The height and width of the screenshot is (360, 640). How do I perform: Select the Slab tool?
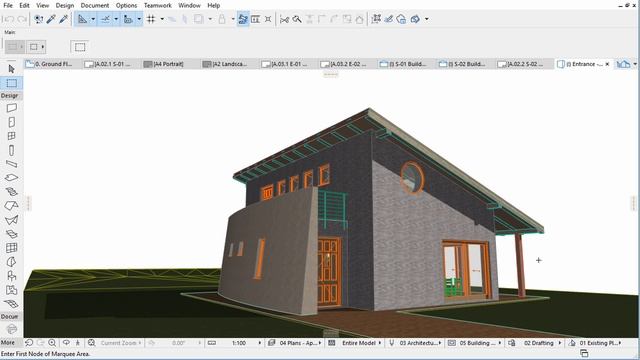tap(11, 178)
